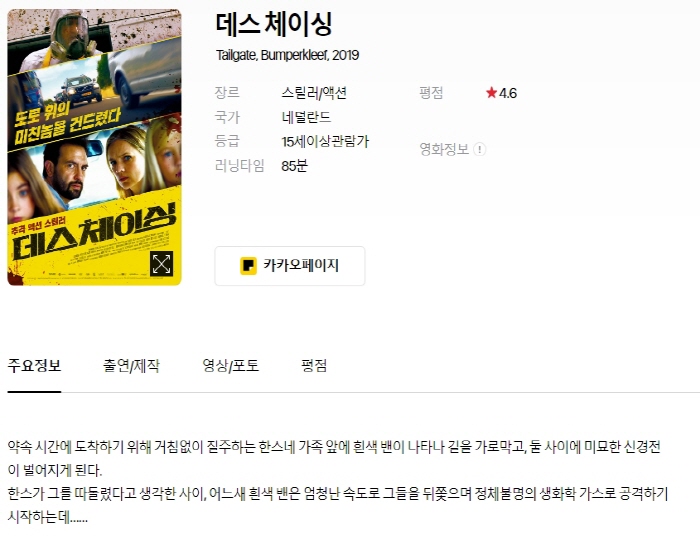This screenshot has width=700, height=536.
Task: Click the movie info exclamation icon
Action: tap(479, 149)
